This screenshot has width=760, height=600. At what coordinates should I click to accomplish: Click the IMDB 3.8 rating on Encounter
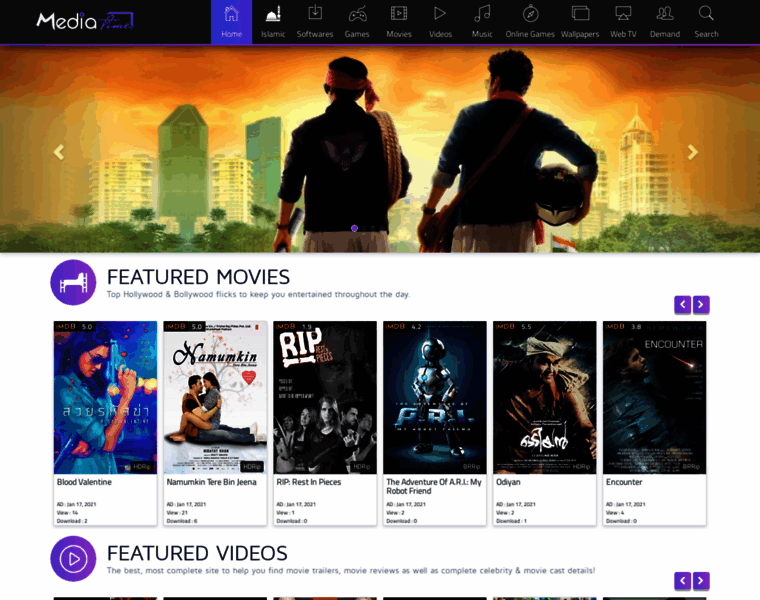(623, 327)
